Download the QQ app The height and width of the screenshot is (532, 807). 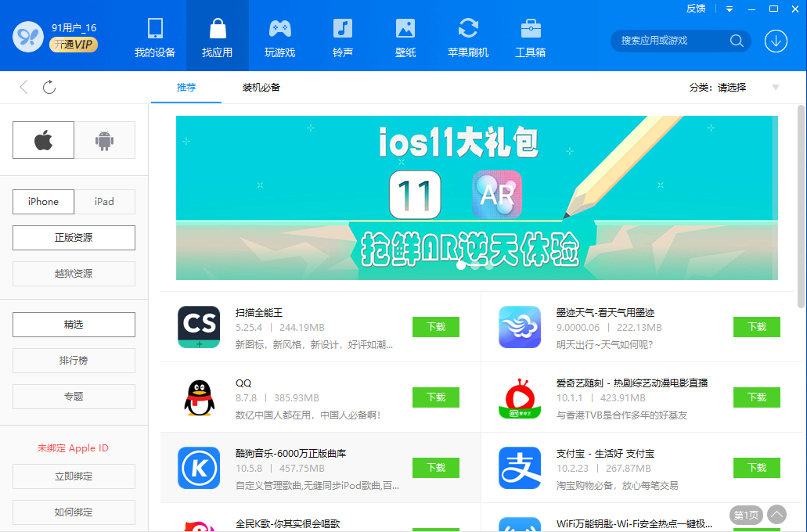coord(436,397)
